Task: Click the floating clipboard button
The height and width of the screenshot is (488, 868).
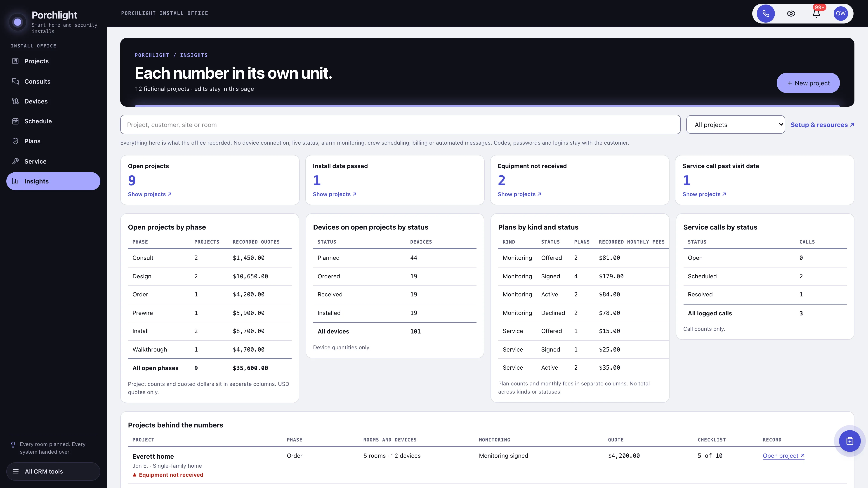Action: [849, 441]
